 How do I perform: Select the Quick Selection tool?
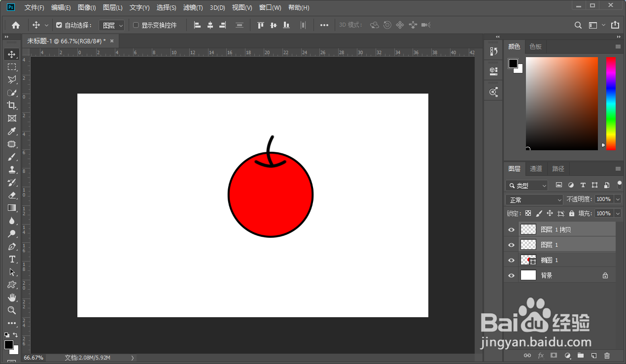(12, 92)
